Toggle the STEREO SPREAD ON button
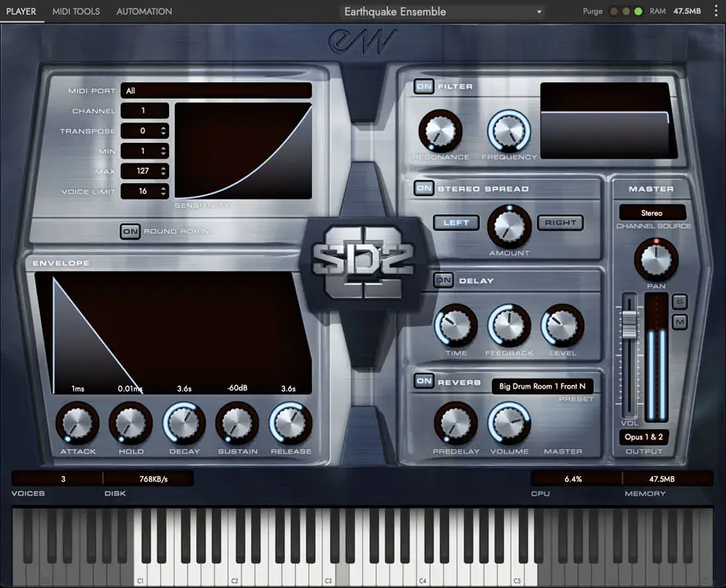Image resolution: width=726 pixels, height=588 pixels. pyautogui.click(x=424, y=188)
